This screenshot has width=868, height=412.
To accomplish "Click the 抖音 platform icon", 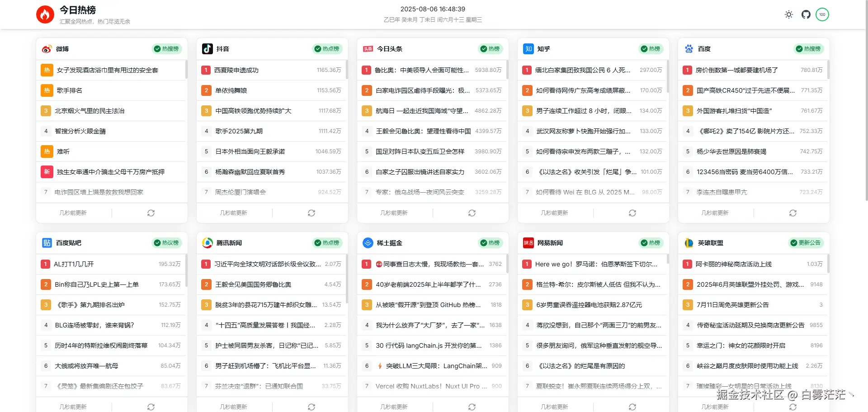I will tap(207, 49).
